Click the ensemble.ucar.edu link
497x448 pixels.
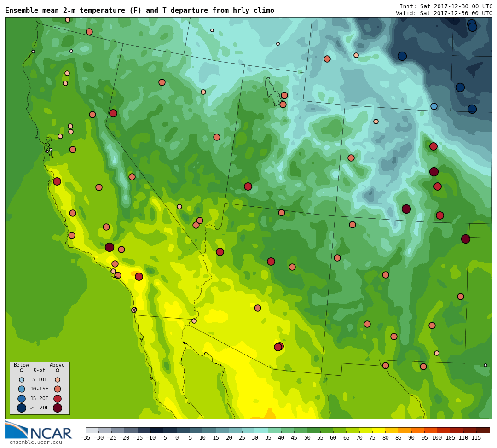[x=36, y=442]
